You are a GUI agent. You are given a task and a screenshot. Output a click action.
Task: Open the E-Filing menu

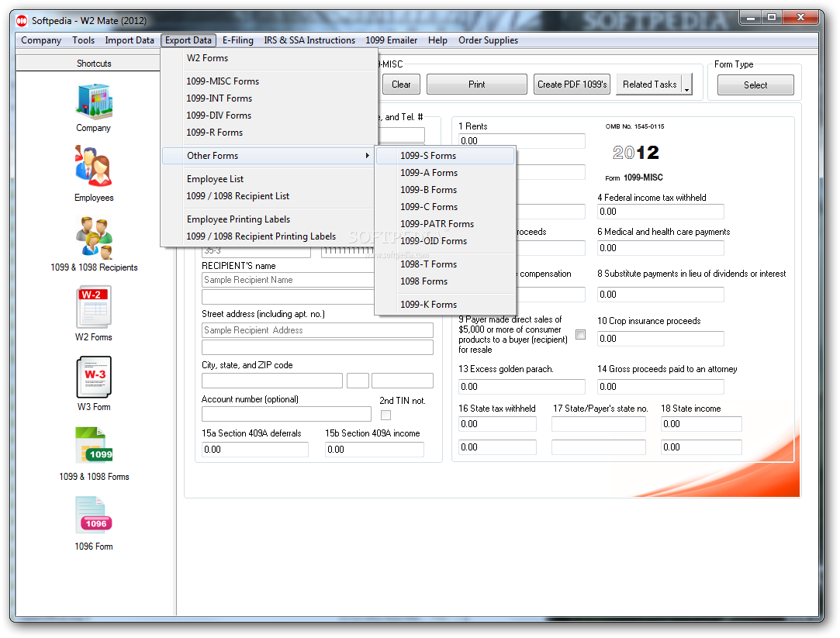[238, 40]
